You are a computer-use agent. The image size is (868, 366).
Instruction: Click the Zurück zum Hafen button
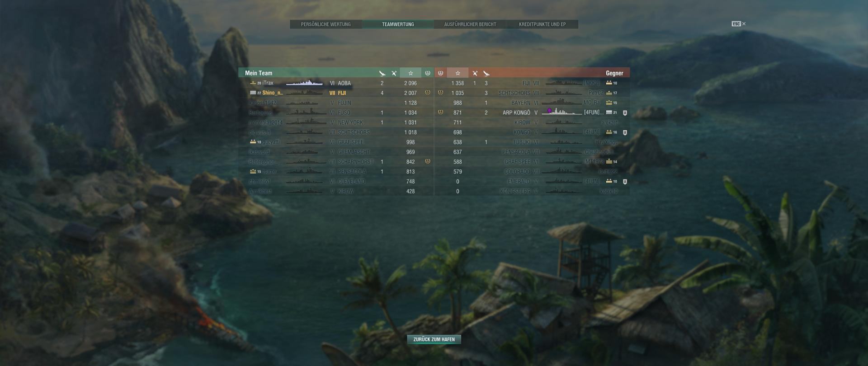(434, 339)
